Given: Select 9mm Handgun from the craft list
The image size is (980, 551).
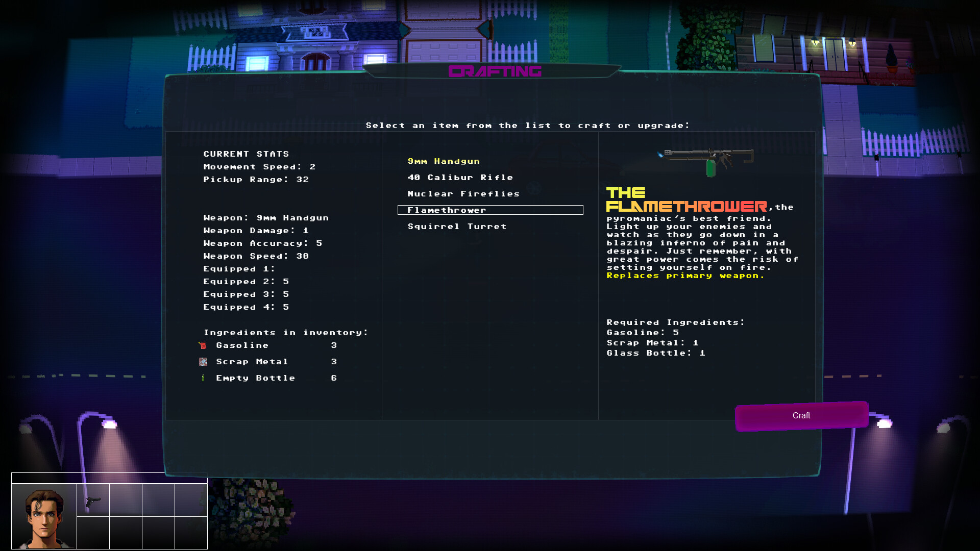Looking at the screenshot, I should (x=444, y=161).
